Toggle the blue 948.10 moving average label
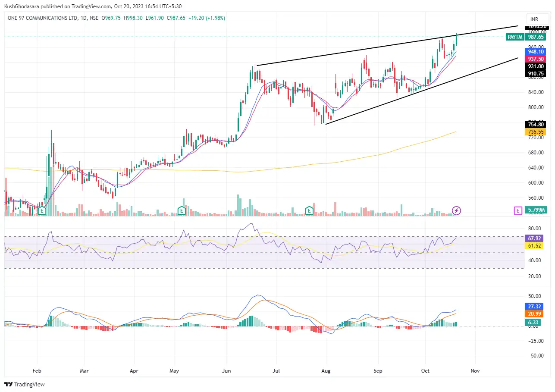Image resolution: width=555 pixels, height=392 pixels. [x=536, y=51]
